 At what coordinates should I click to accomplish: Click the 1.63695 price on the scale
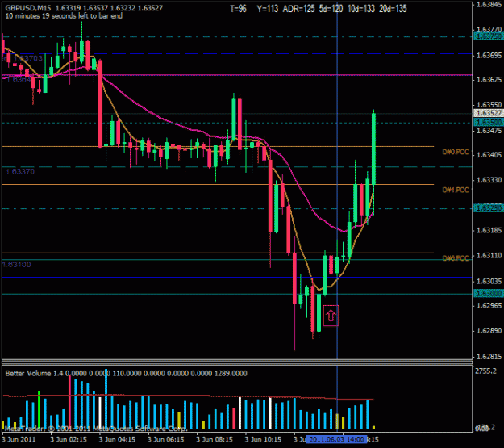point(489,56)
